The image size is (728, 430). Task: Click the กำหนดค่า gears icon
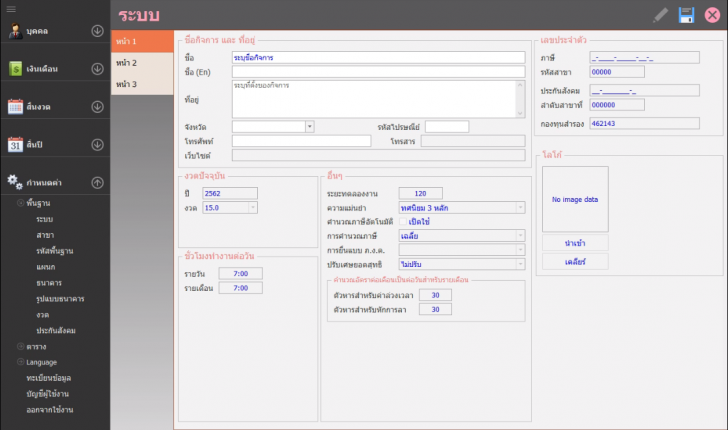click(15, 182)
